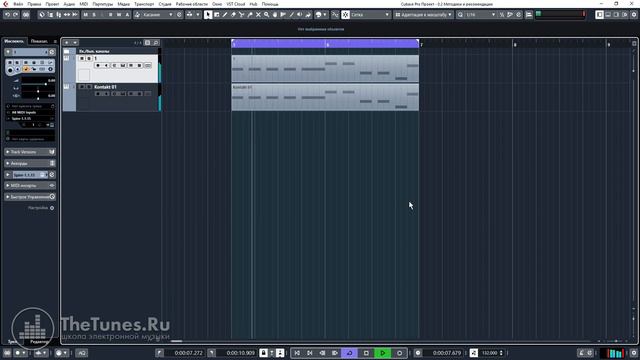Open the MIDI menu

point(84,4)
